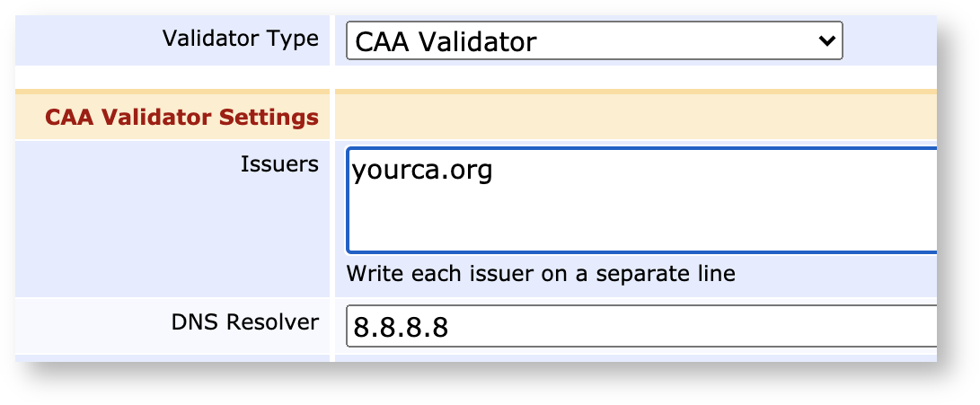
Task: Click the 'yourca.org' entry in Issuers
Action: [422, 171]
